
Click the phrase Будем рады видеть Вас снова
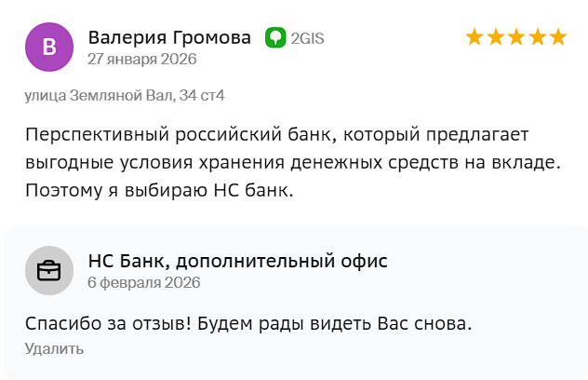[330, 324]
